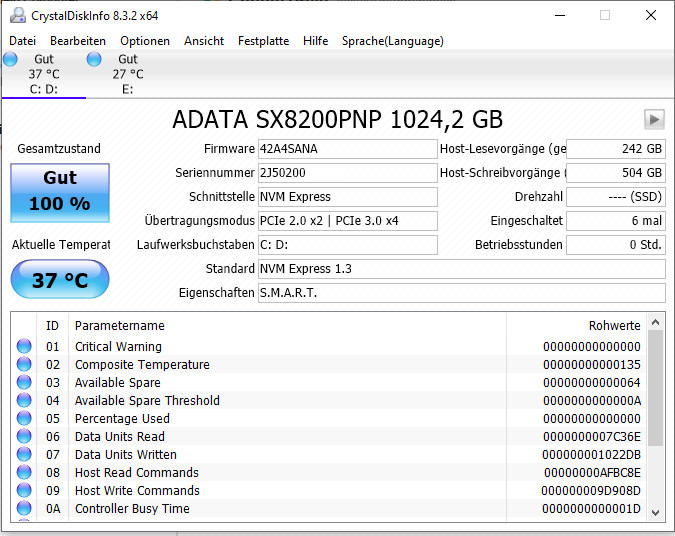Click the CrystalDiskInfo app icon in title bar
Image resolution: width=675 pixels, height=536 pixels.
[18, 15]
